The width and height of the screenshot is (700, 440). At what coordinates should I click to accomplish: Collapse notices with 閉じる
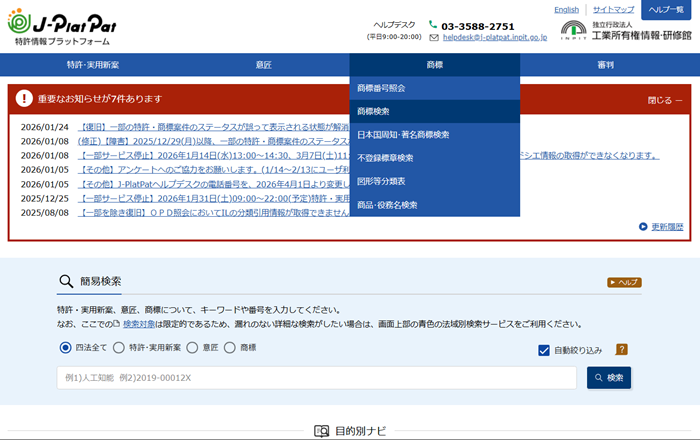tap(665, 100)
